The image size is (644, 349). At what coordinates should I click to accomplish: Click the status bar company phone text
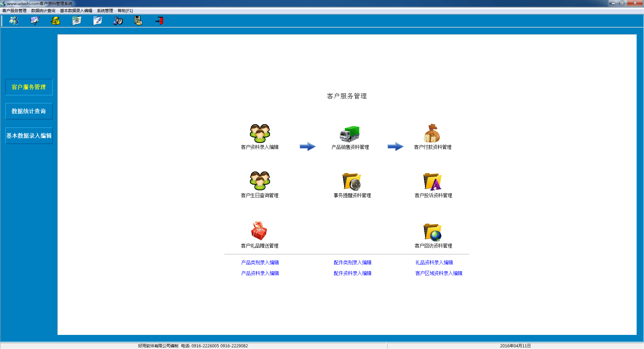(193, 346)
